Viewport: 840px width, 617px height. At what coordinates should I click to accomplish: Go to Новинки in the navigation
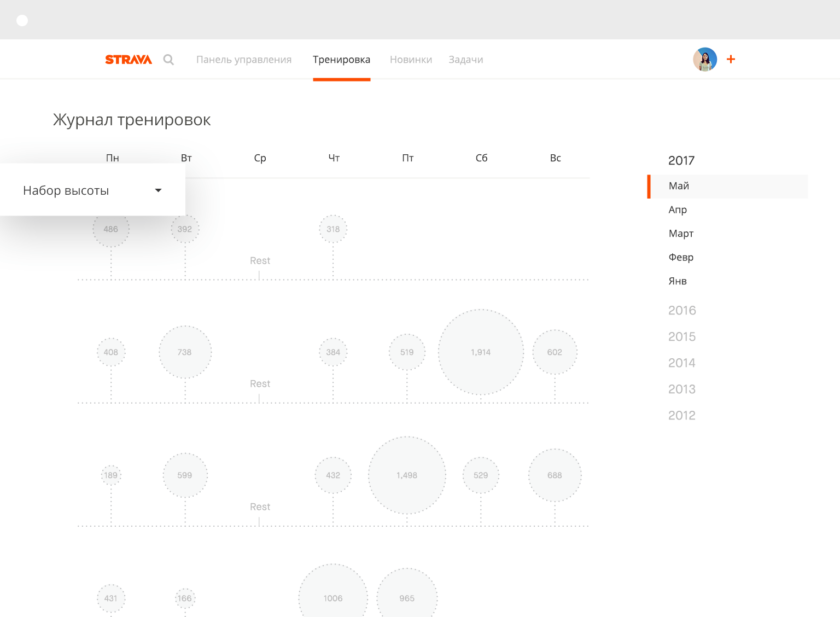click(411, 60)
